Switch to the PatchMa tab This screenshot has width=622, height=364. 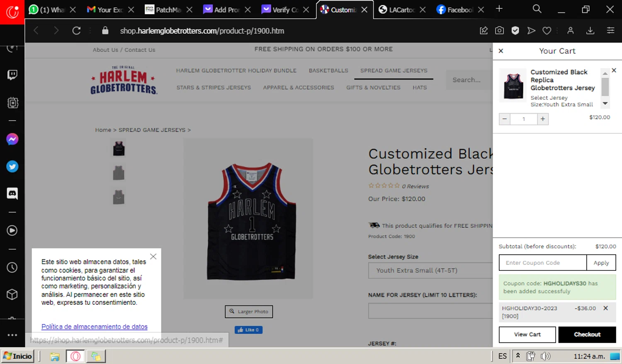tap(168, 10)
